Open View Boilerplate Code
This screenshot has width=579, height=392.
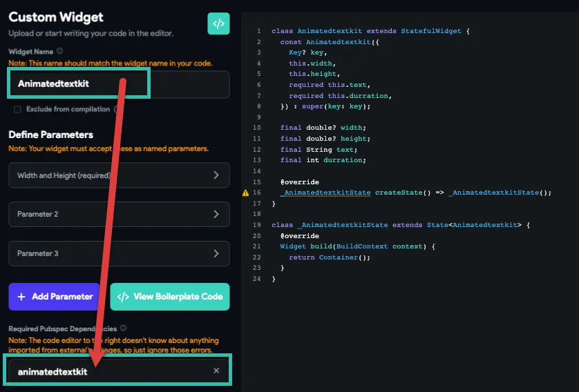(x=170, y=297)
